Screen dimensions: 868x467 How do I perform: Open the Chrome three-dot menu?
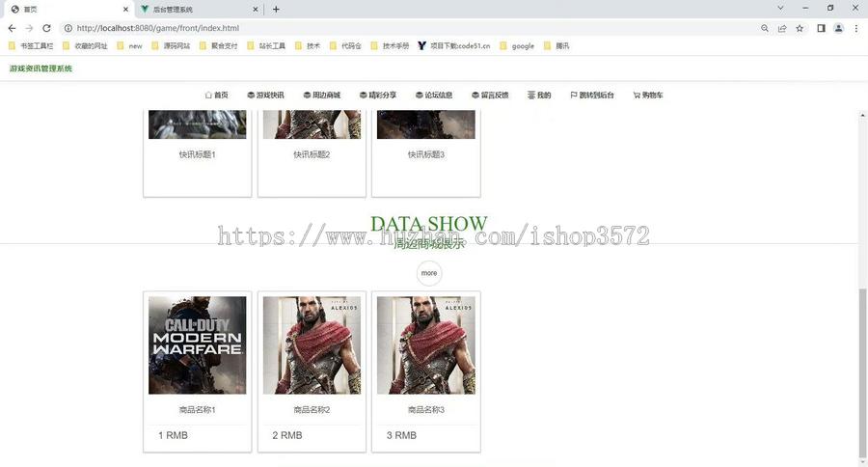[855, 28]
